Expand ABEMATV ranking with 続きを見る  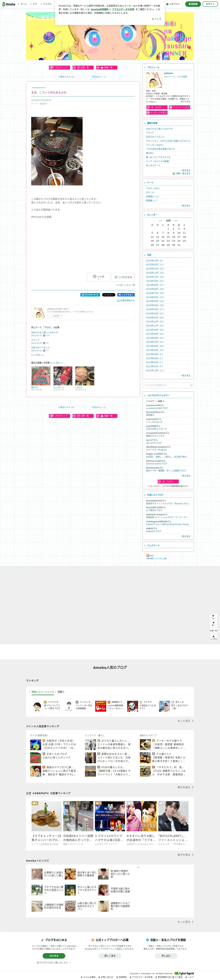185,855
